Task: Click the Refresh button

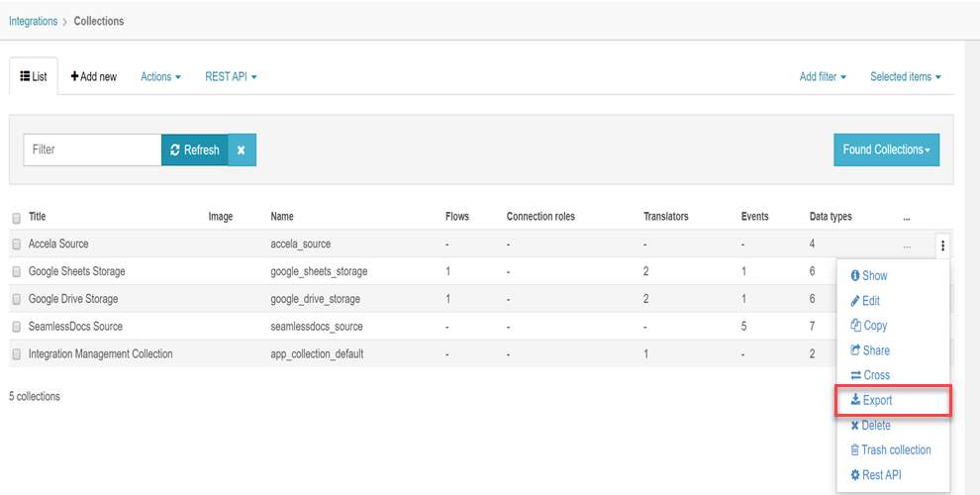Action: pyautogui.click(x=194, y=150)
